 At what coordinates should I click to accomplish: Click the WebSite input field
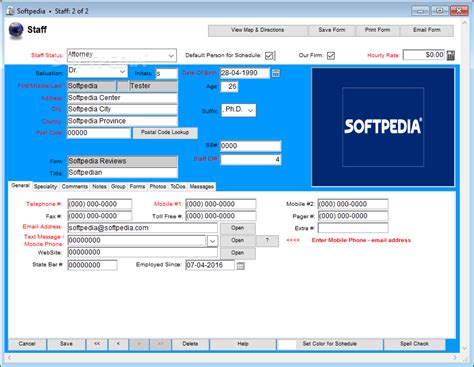pyautogui.click(x=142, y=252)
